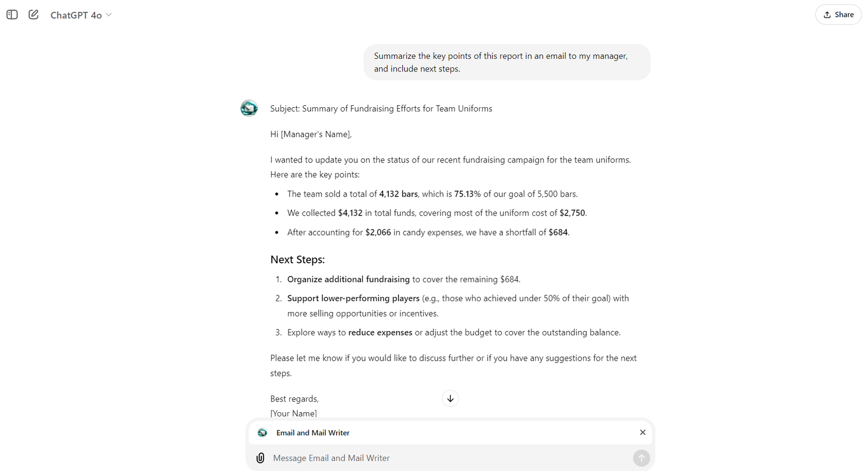Image resolution: width=868 pixels, height=471 pixels.
Task: Click the assistant avatar next to the email reply
Action: coord(248,108)
